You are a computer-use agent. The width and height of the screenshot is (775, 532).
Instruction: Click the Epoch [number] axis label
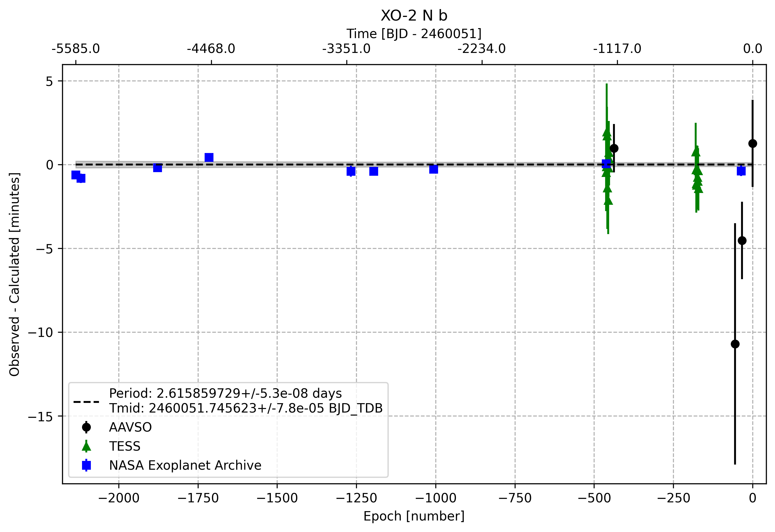pos(414,516)
